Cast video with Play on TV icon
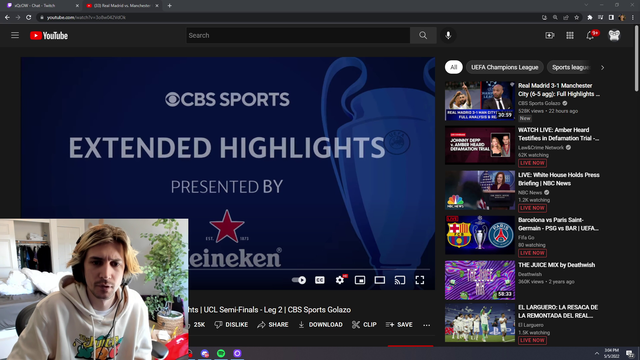The height and width of the screenshot is (360, 640). (x=400, y=280)
